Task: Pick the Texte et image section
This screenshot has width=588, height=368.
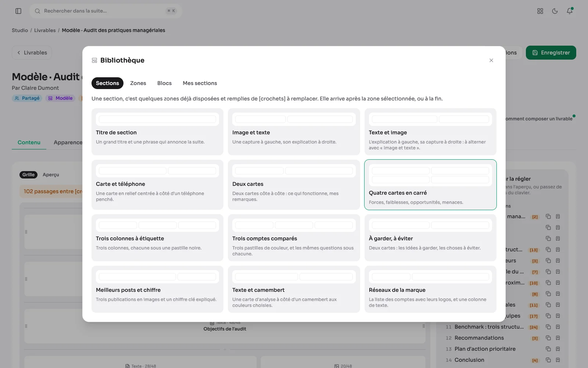Action: [430, 132]
